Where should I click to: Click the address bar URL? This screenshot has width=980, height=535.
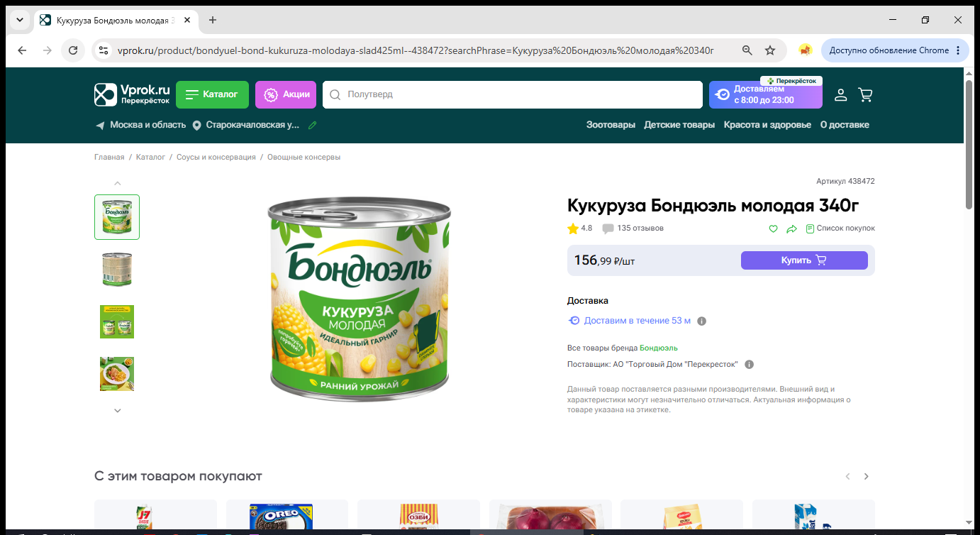(x=416, y=50)
